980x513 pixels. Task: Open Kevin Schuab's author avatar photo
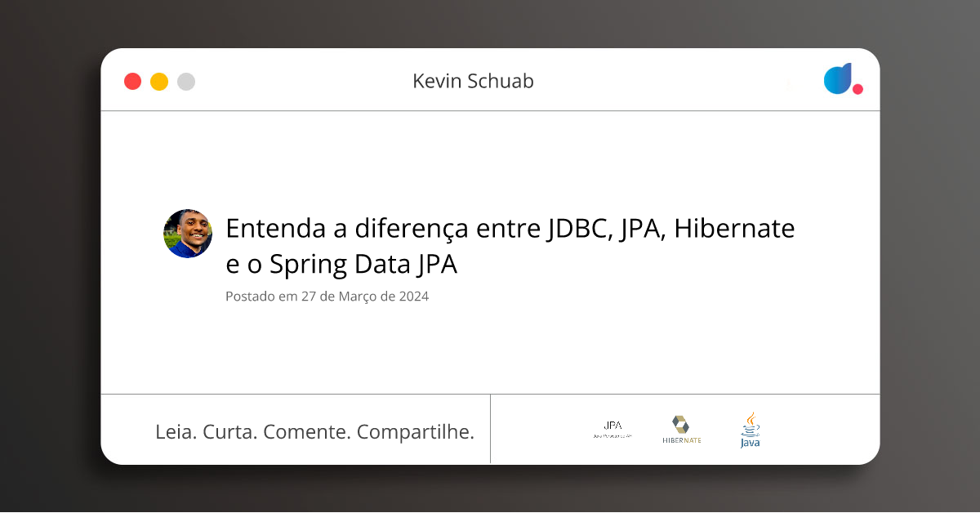(x=188, y=234)
